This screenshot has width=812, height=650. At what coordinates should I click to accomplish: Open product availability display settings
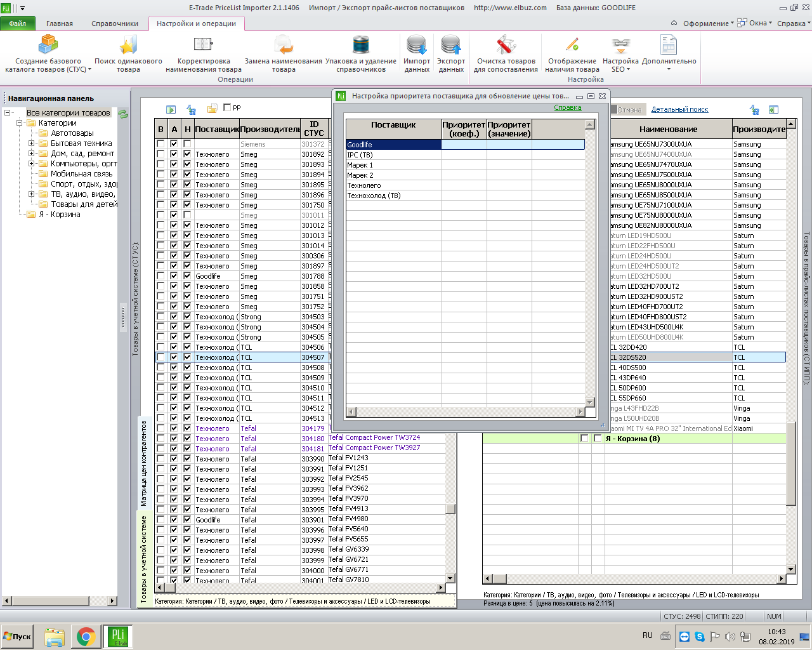point(572,54)
